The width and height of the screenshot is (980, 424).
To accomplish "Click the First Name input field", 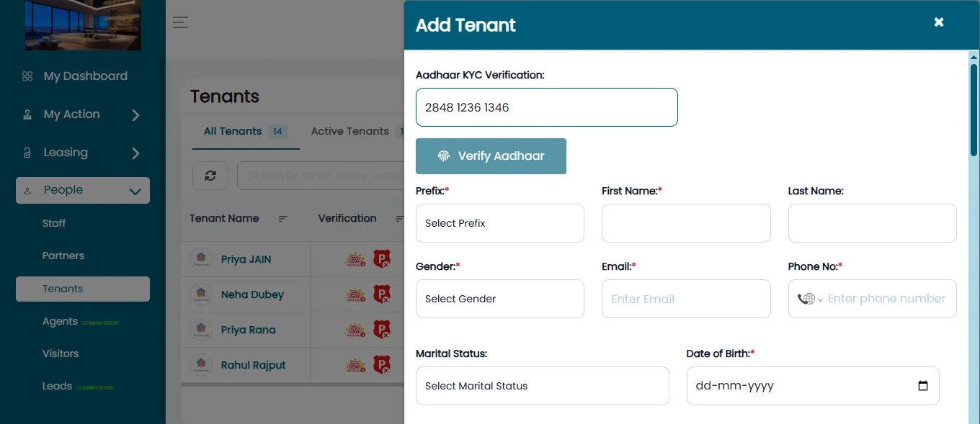I will pyautogui.click(x=686, y=223).
